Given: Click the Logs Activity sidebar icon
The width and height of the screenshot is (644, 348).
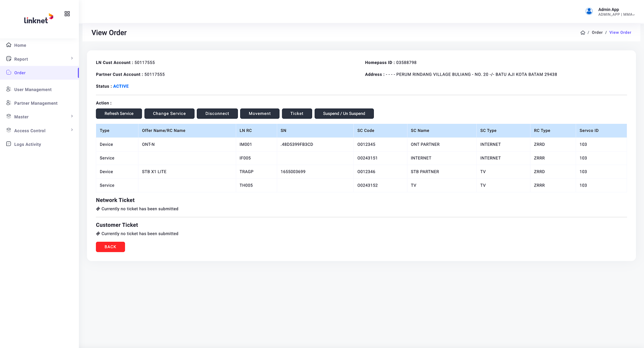Looking at the screenshot, I should 9,144.
